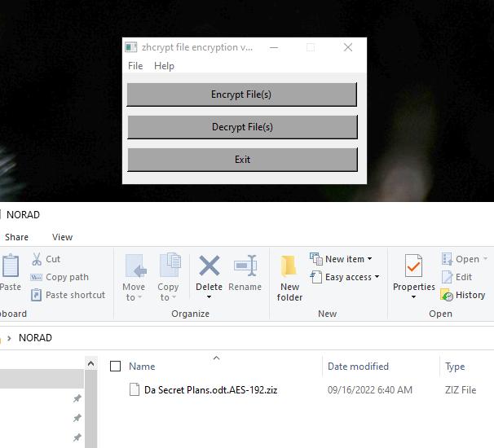Close the zhcrypt window

[348, 47]
